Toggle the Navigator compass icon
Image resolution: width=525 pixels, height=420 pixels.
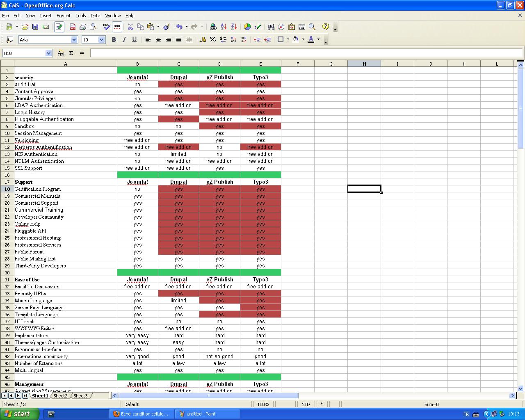click(281, 27)
